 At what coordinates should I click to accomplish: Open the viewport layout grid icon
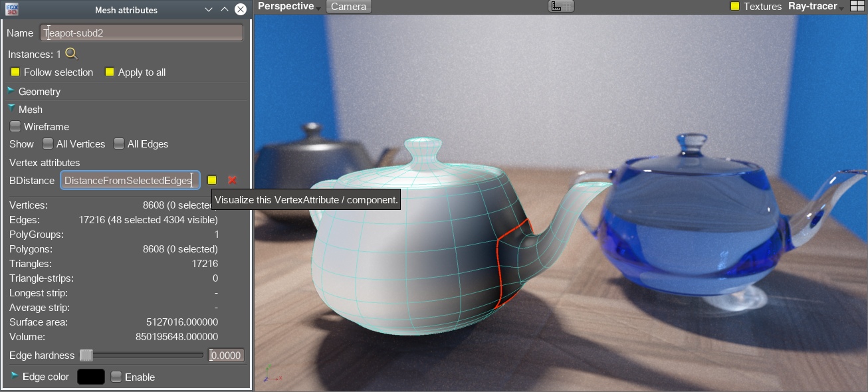(x=857, y=7)
